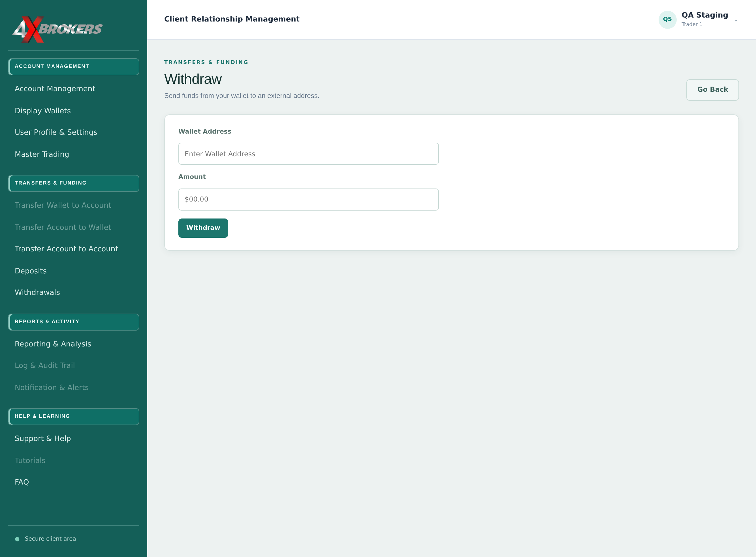Open Transfer Account to Account
The height and width of the screenshot is (557, 756).
pos(67,249)
